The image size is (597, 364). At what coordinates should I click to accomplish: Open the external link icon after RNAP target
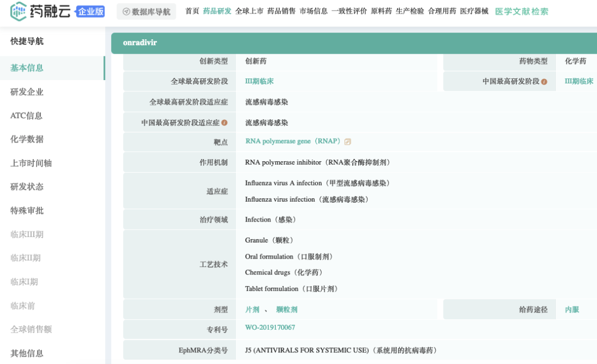pos(347,141)
